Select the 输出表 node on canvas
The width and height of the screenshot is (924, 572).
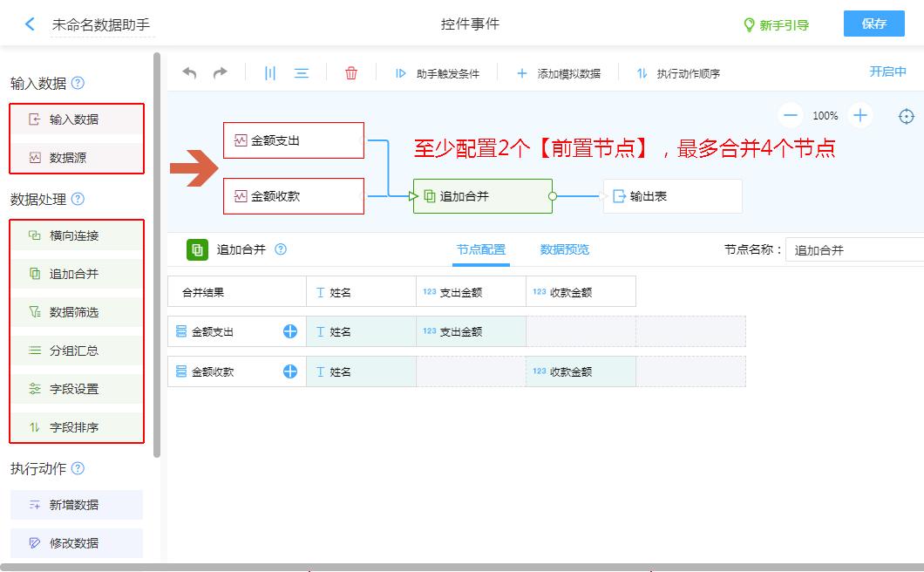[x=672, y=196]
